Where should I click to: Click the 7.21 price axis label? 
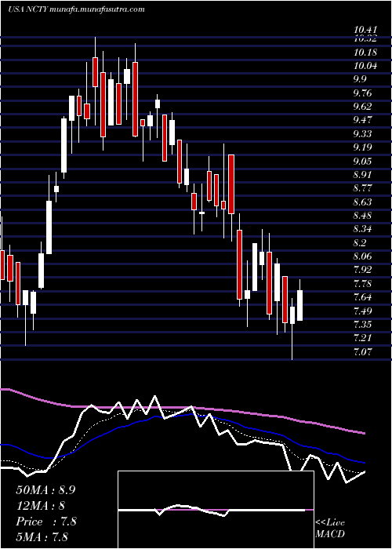point(362,337)
